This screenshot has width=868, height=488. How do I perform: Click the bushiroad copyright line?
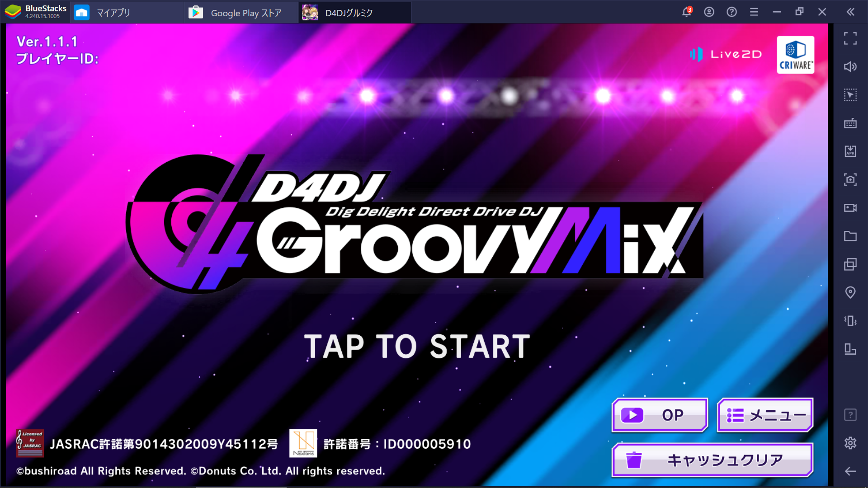point(200,471)
